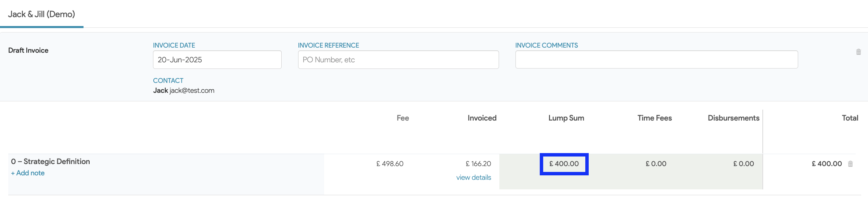The image size is (868, 200).
Task: Click the row Total £400.00 value
Action: (827, 164)
